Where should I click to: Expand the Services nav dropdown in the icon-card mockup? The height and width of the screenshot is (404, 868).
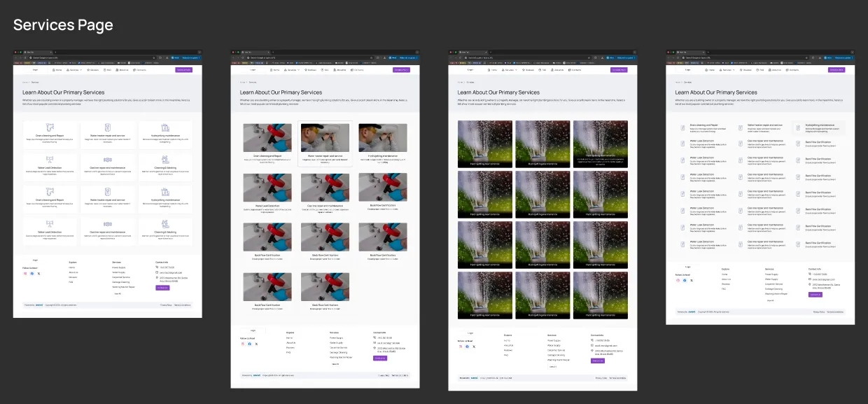click(x=75, y=70)
